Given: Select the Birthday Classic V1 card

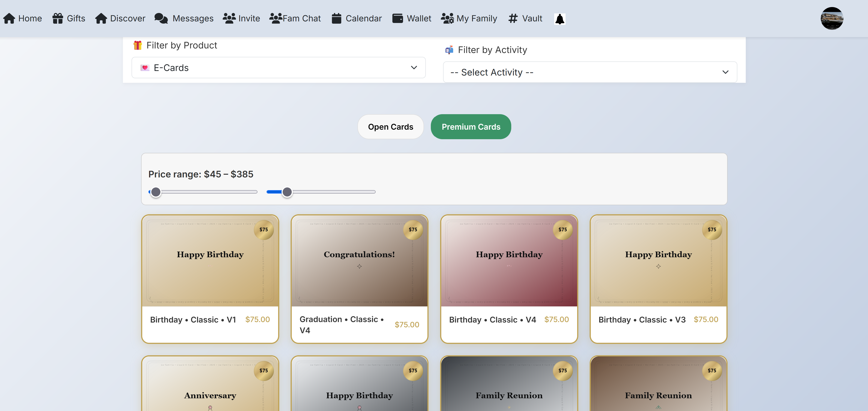Looking at the screenshot, I should click(x=210, y=279).
